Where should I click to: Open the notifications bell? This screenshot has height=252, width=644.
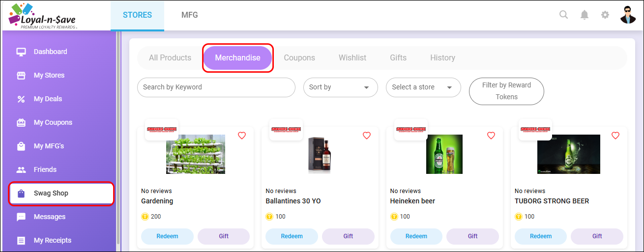585,15
